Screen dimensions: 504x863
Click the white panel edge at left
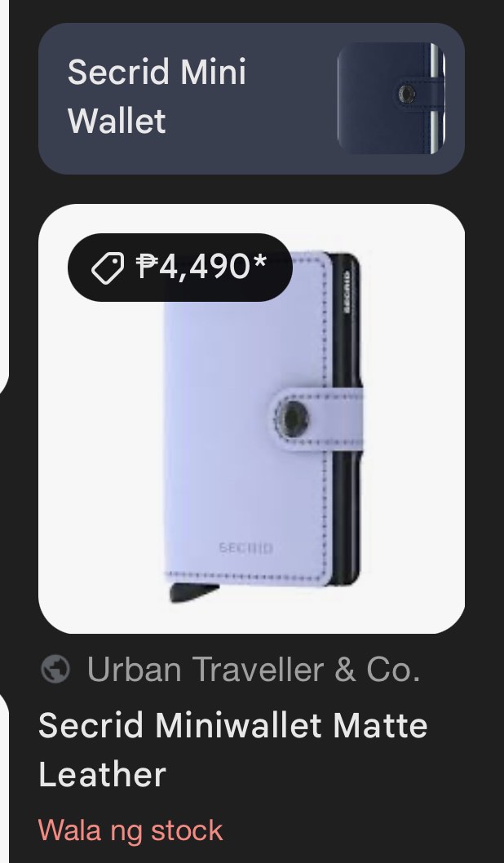[x=4, y=187]
